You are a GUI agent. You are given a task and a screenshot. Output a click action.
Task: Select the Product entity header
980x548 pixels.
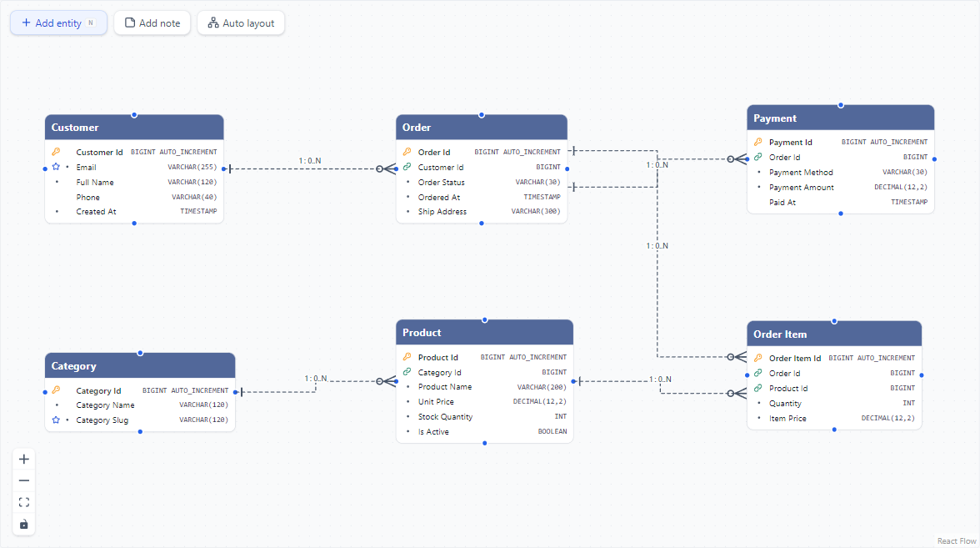tap(484, 332)
